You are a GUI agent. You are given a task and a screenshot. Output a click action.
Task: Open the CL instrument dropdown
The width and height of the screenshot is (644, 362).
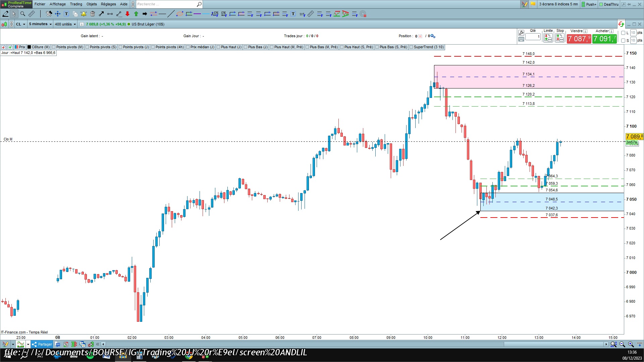(20, 24)
